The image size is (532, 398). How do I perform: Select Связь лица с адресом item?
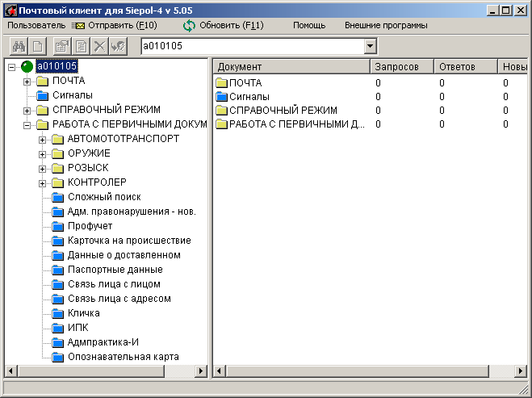119,299
